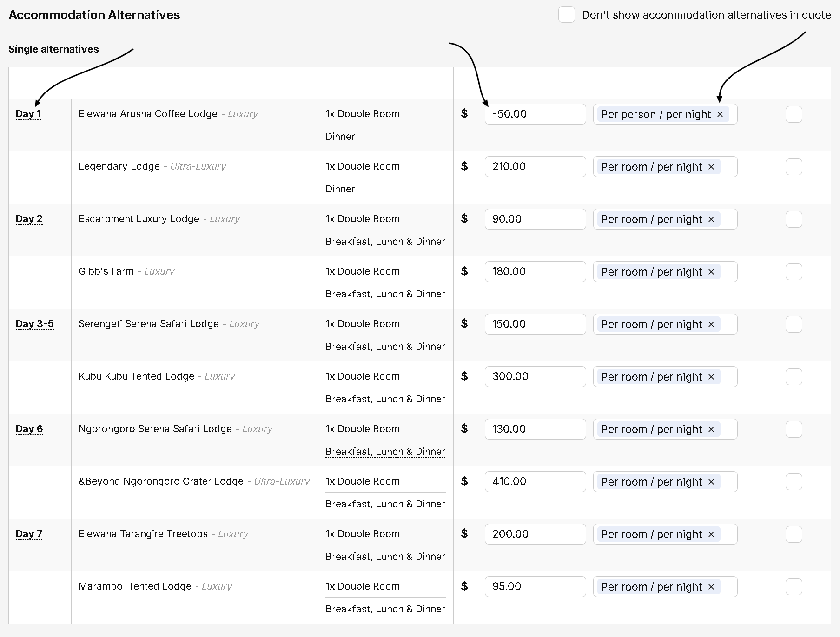Clear Per room tag for Maramboi Tented Lodge
Viewport: 840px width, 637px height.
[x=711, y=587]
